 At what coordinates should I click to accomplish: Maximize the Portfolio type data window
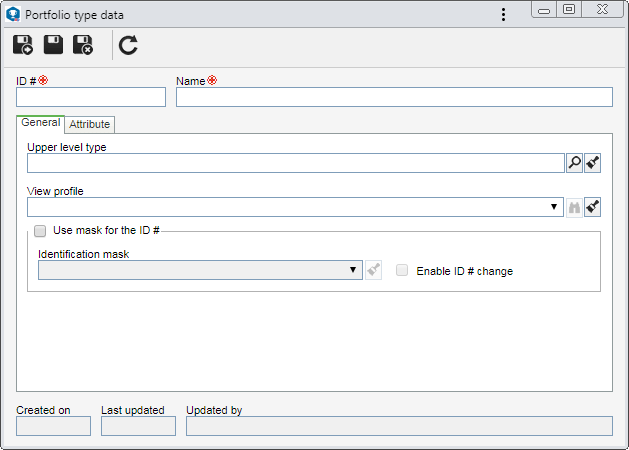[569, 10]
